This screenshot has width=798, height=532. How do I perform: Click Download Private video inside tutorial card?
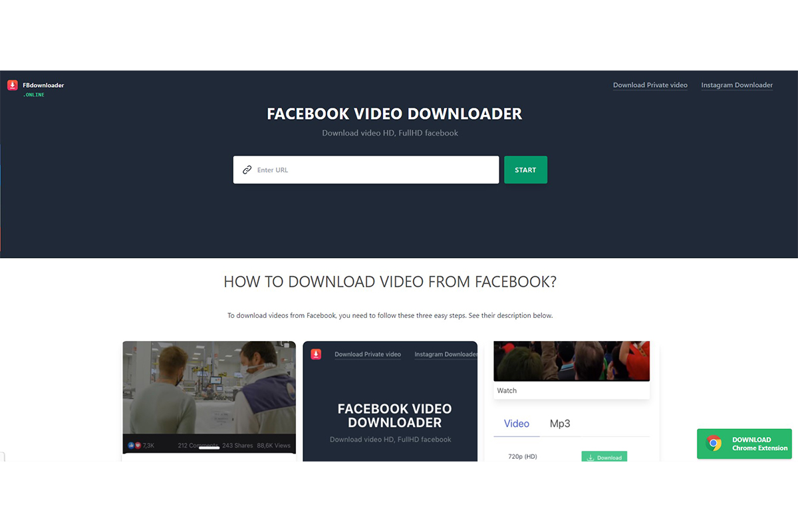[368, 354]
